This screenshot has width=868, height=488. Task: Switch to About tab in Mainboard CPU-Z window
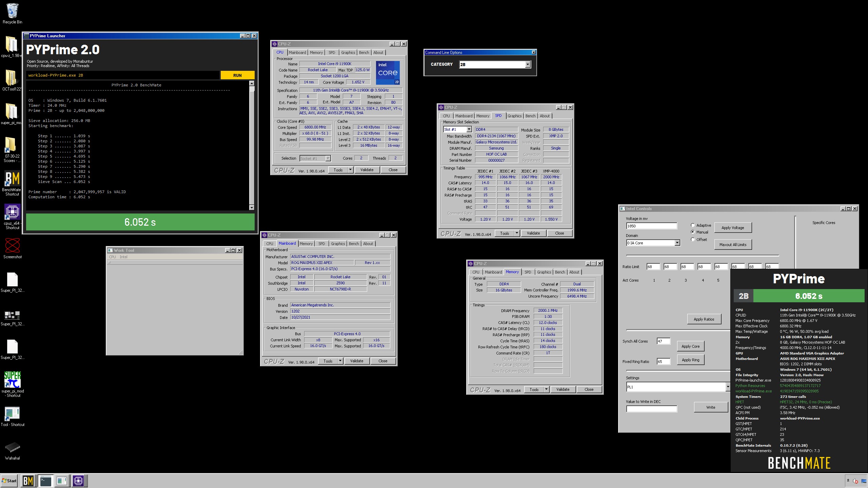pos(368,244)
